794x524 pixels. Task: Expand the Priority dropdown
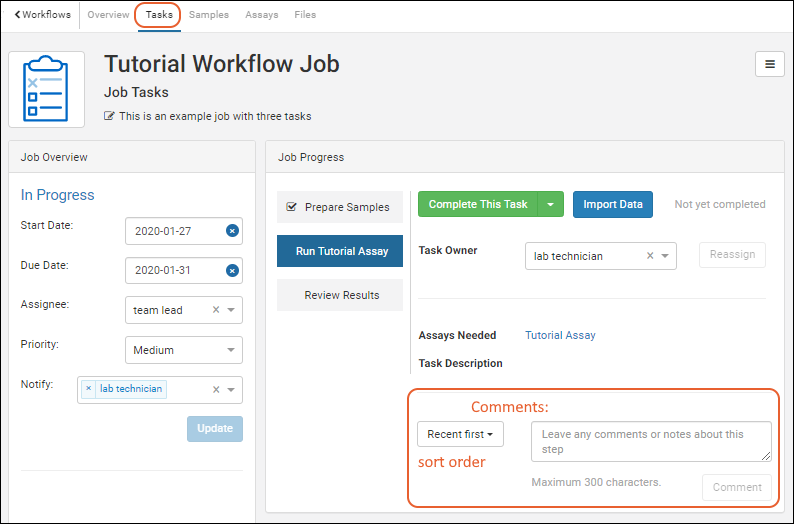[x=232, y=350]
